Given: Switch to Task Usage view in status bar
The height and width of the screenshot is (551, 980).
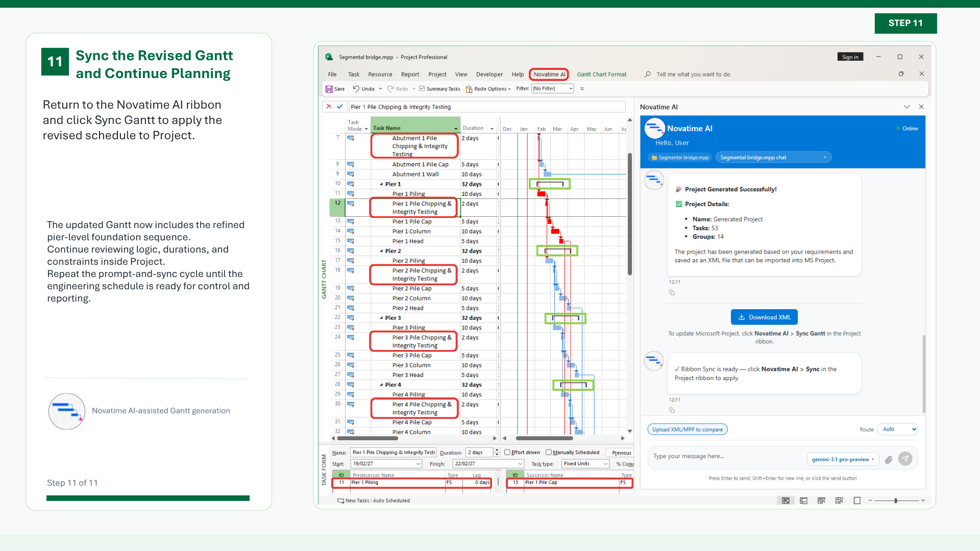Looking at the screenshot, I should click(803, 501).
